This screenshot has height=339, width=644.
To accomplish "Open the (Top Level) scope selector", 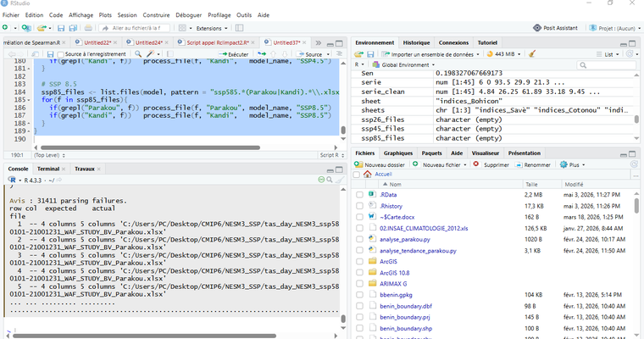I will click(x=50, y=155).
